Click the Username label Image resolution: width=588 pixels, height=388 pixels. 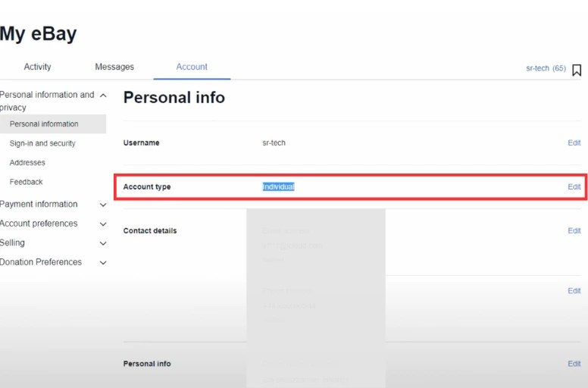tap(142, 142)
